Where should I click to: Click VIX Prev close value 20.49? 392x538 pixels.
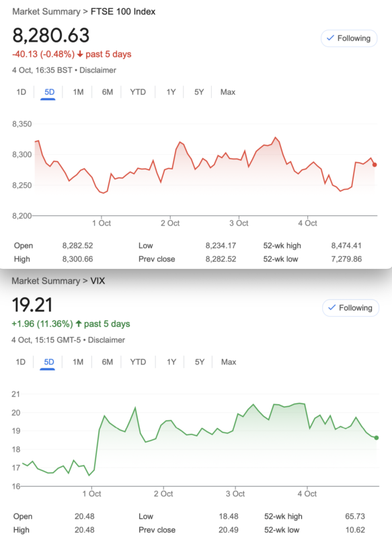pos(229,530)
